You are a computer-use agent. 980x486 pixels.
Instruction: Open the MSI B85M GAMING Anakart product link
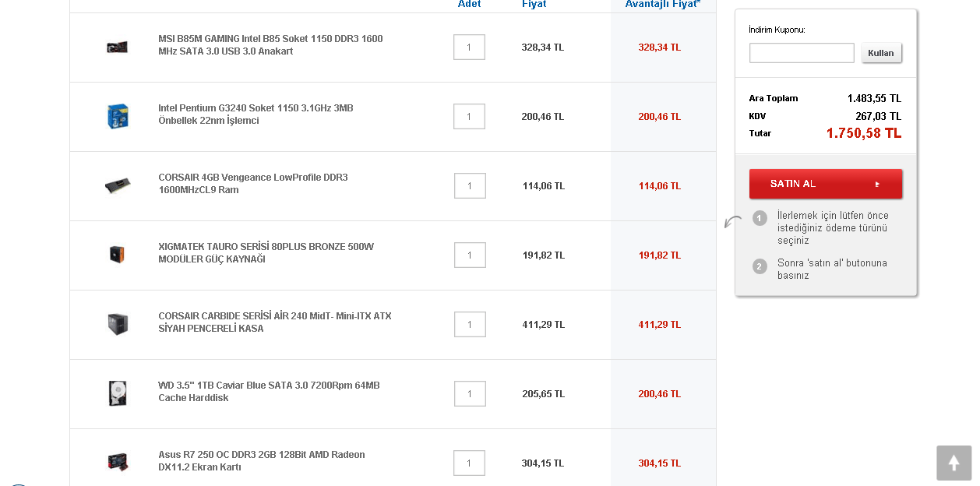point(270,45)
